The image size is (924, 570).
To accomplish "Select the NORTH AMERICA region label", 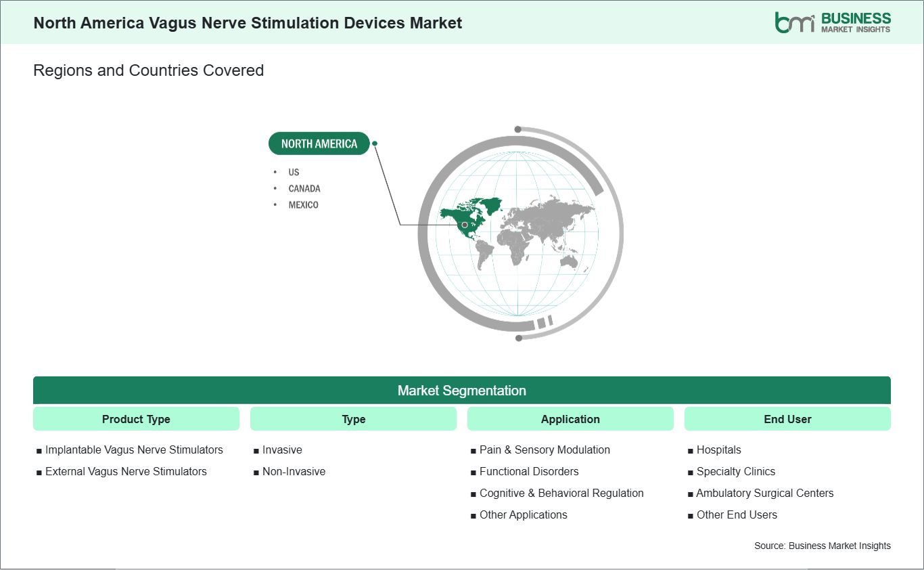I will tap(319, 144).
